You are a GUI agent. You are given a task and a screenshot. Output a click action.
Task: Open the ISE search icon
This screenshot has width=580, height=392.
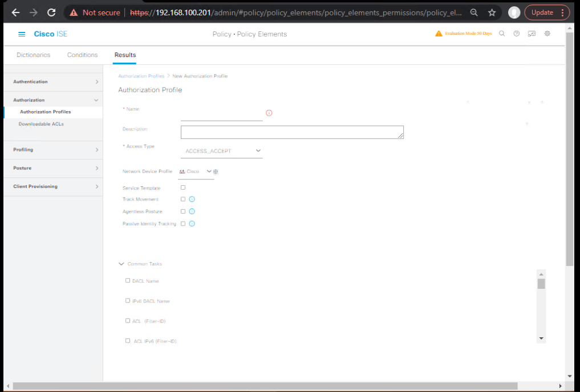[502, 34]
